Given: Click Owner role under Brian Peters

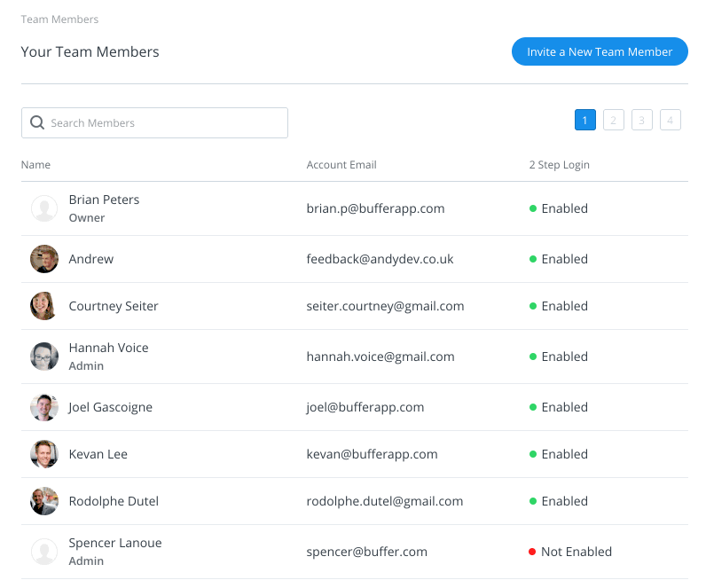Looking at the screenshot, I should [86, 218].
